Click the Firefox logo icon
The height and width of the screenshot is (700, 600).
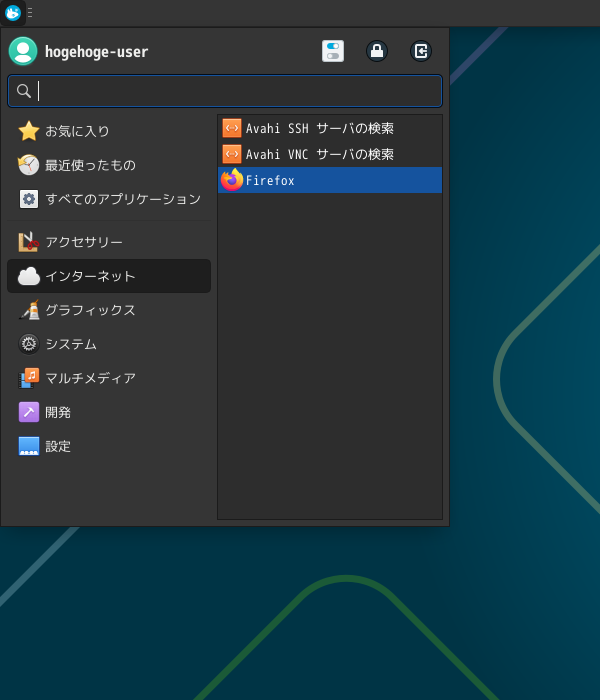[232, 180]
